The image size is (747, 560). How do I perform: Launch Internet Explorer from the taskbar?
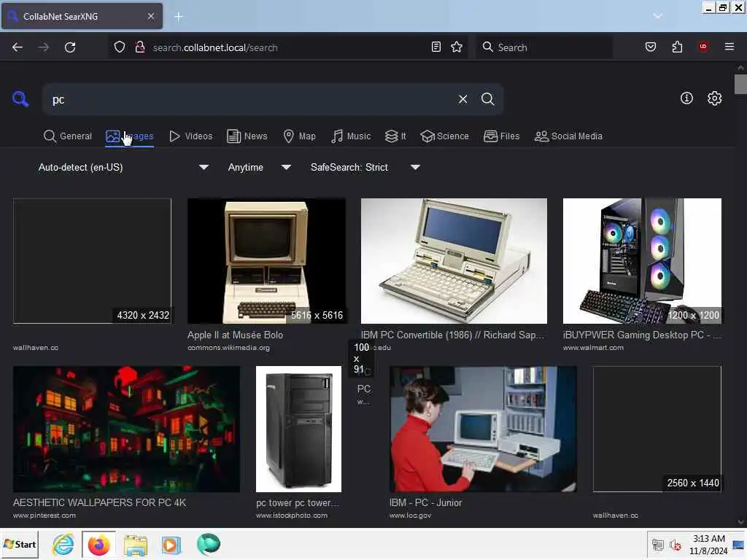point(63,544)
